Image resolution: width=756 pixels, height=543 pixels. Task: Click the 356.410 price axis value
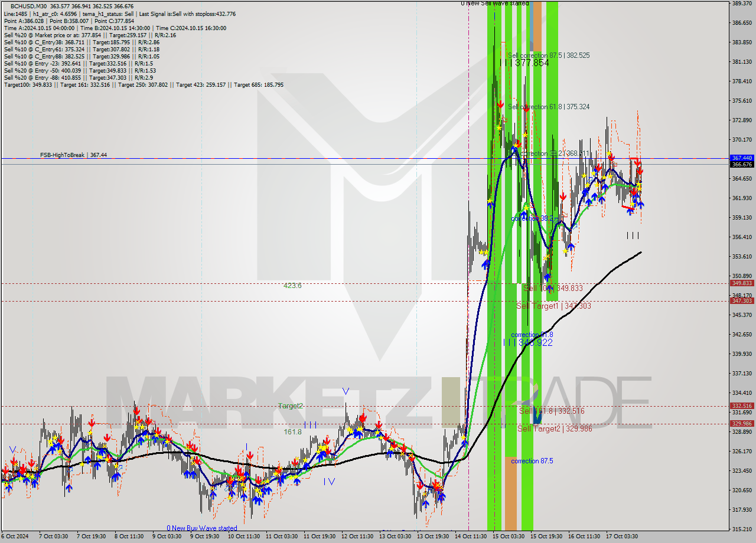click(742, 237)
